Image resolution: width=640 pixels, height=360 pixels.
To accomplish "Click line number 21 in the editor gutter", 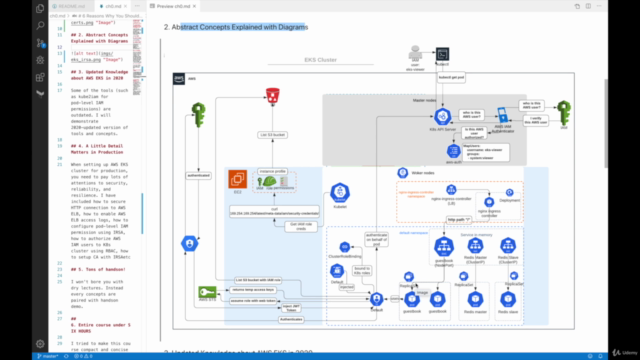I will (x=60, y=164).
